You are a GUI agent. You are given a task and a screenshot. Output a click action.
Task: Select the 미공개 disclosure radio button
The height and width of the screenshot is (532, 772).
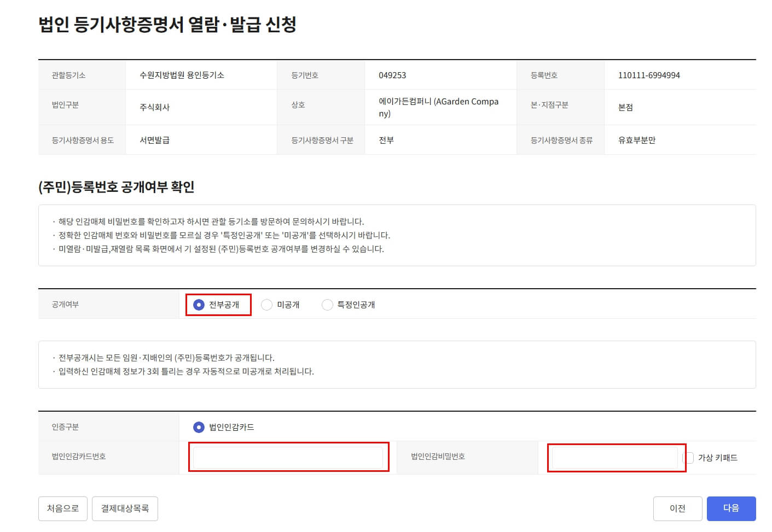[x=266, y=305]
